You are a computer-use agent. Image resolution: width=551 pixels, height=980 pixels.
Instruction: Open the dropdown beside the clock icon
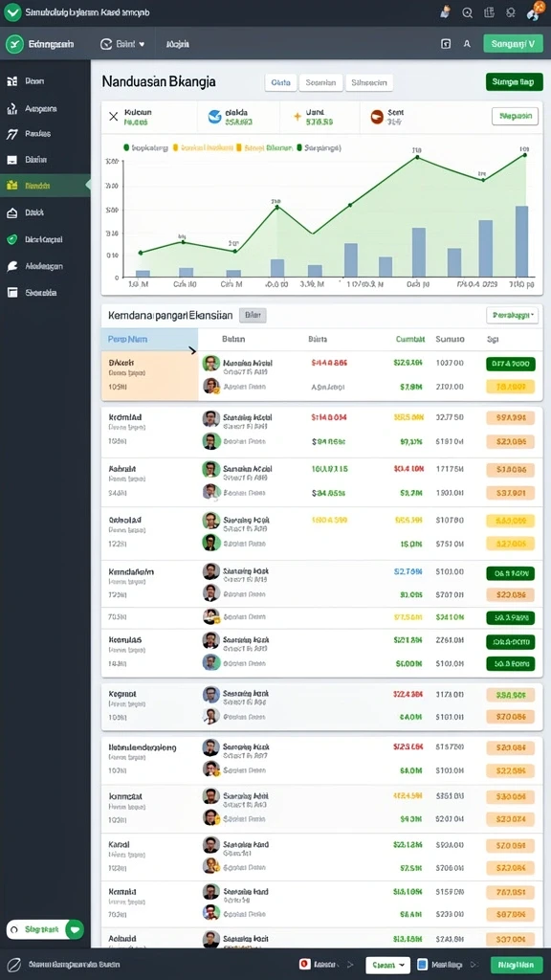122,44
